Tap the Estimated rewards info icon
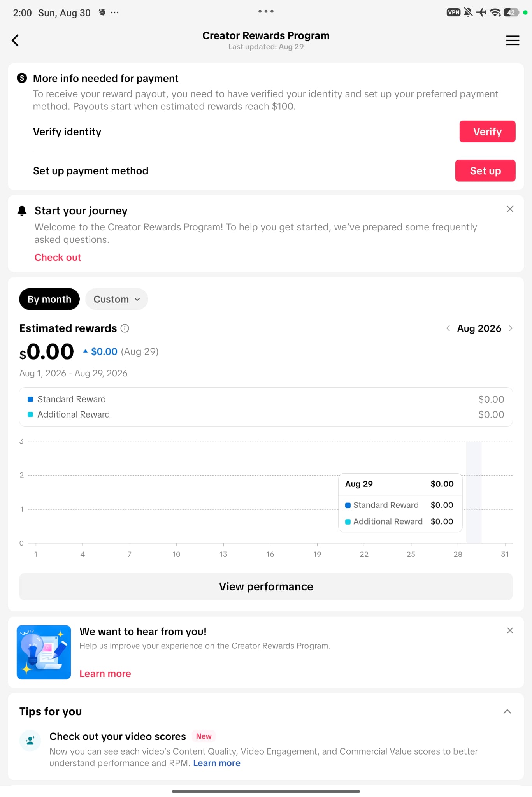Viewport: 532px width, 797px height. [x=125, y=328]
